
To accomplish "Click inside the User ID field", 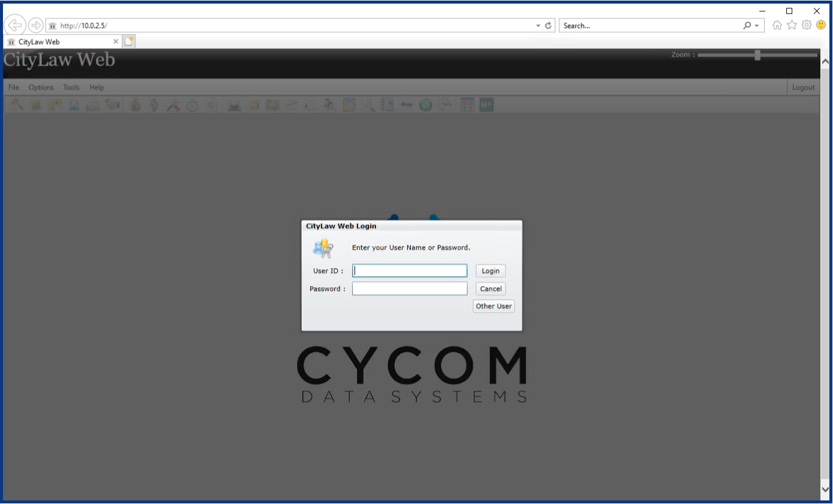I will click(409, 271).
